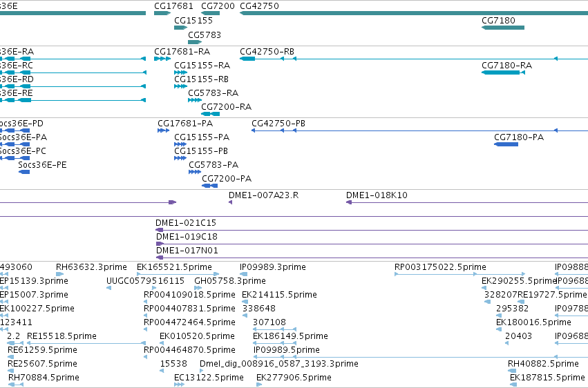Image resolution: width=588 pixels, height=388 pixels.
Task: Select EST RP004407831.5prime
Action: click(146, 316)
